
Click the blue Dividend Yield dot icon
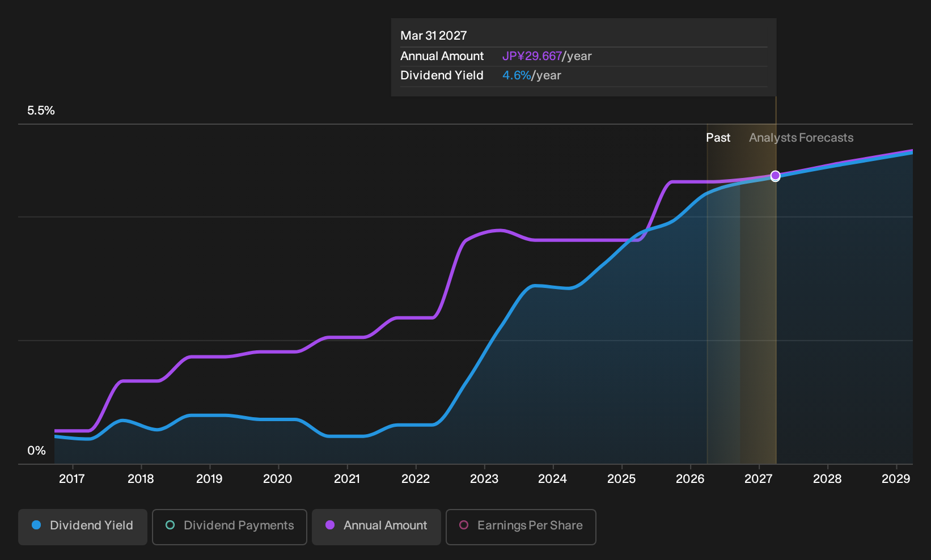pos(36,525)
